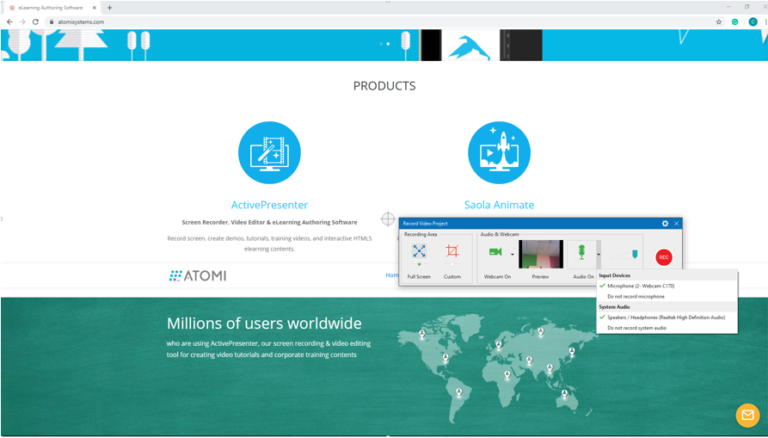Open the ActivePresenter product link
Viewport: 768px width, 438px height.
click(269, 205)
